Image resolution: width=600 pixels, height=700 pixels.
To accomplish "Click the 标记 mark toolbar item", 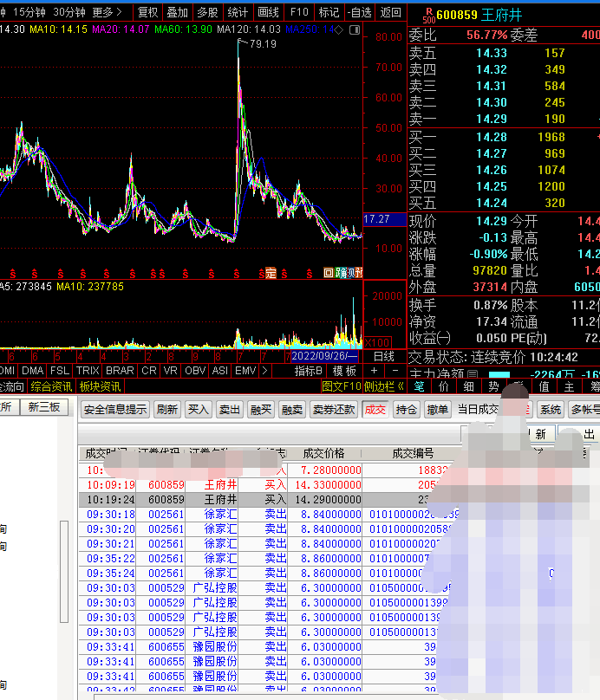I will point(329,12).
